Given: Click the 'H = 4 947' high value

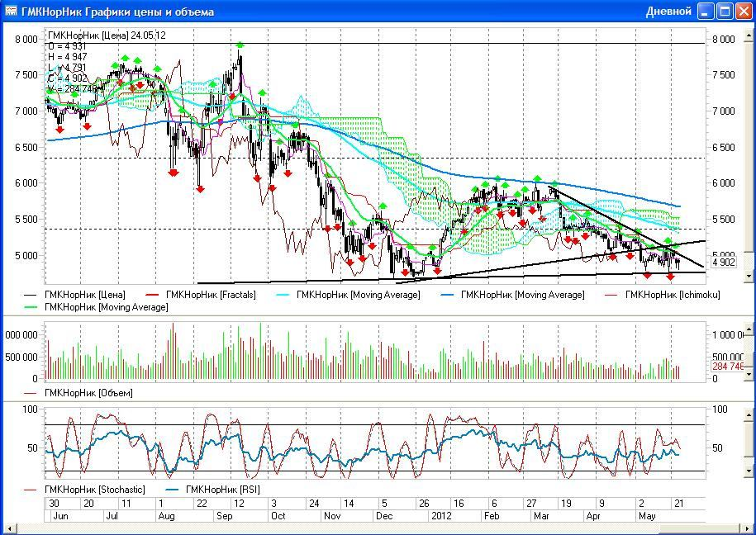Looking at the screenshot, I should [x=68, y=57].
